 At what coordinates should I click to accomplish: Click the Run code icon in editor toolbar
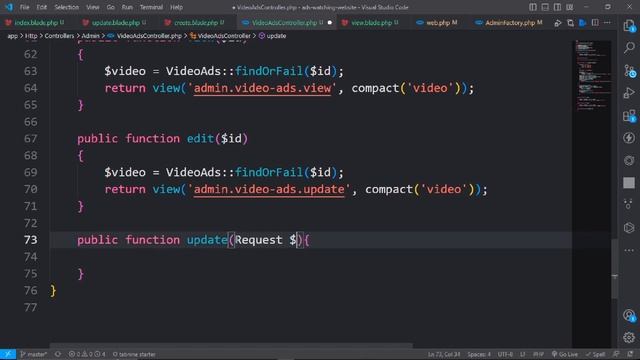(x=558, y=23)
